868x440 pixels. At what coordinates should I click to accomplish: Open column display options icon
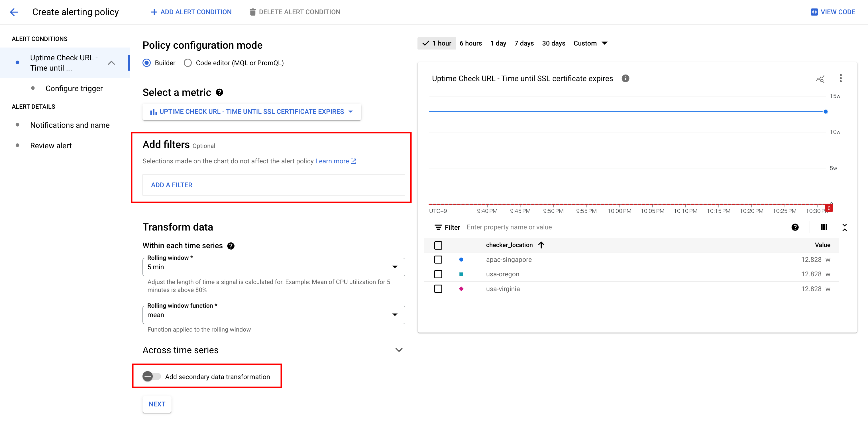coord(824,227)
